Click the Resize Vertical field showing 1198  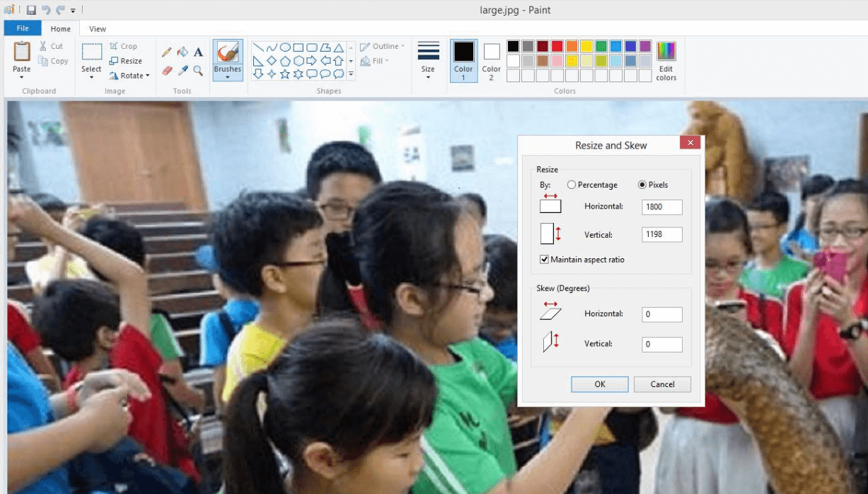tap(662, 234)
